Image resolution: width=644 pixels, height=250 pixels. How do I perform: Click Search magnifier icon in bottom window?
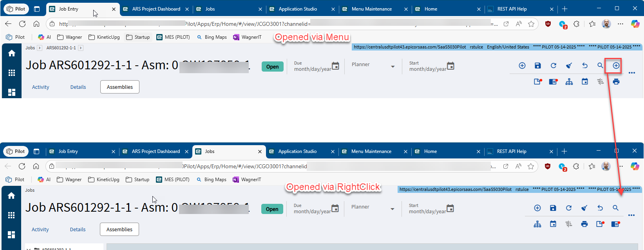(x=615, y=208)
